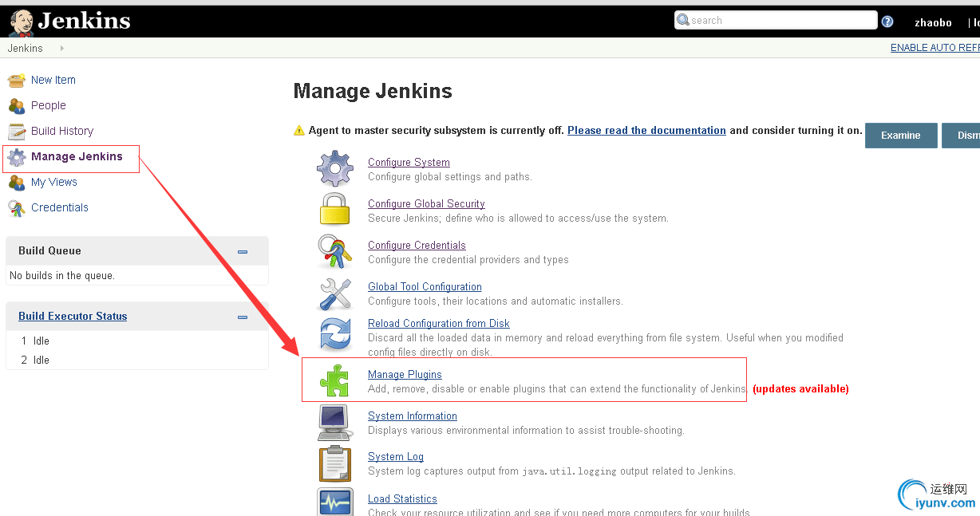Open the Load Statistics link
Viewport: 980px width, 516px height.
click(402, 498)
